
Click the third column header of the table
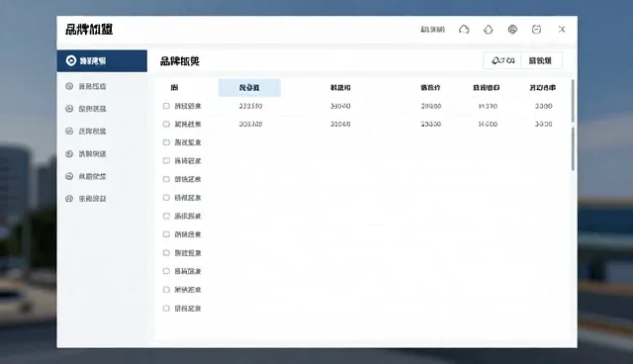[340, 88]
